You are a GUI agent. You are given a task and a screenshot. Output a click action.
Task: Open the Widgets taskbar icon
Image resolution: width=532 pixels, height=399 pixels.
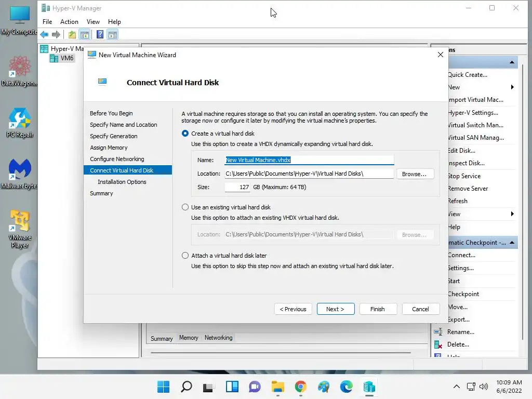(x=232, y=387)
